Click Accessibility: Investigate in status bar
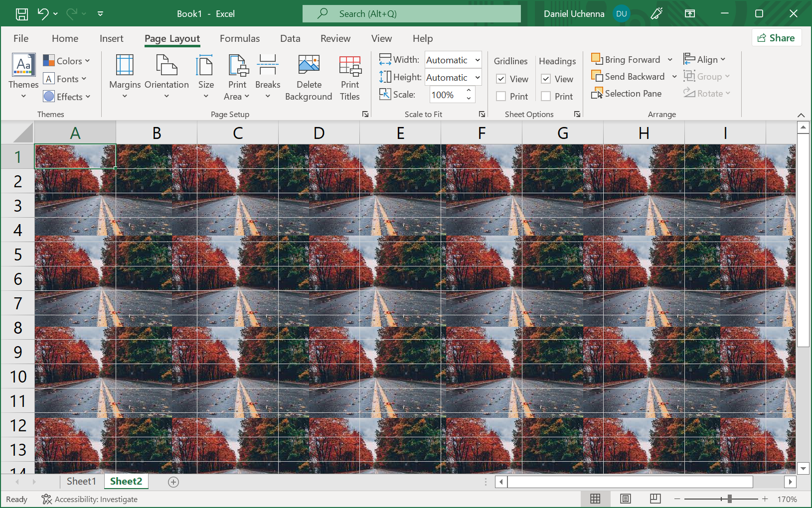Screen dimensions: 812x508 tap(90, 499)
